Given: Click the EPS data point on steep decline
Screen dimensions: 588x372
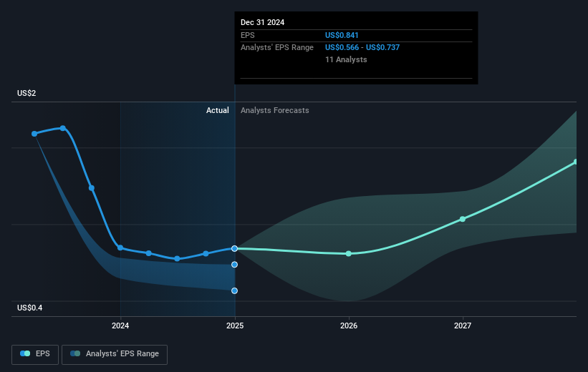Looking at the screenshot, I should point(92,188).
